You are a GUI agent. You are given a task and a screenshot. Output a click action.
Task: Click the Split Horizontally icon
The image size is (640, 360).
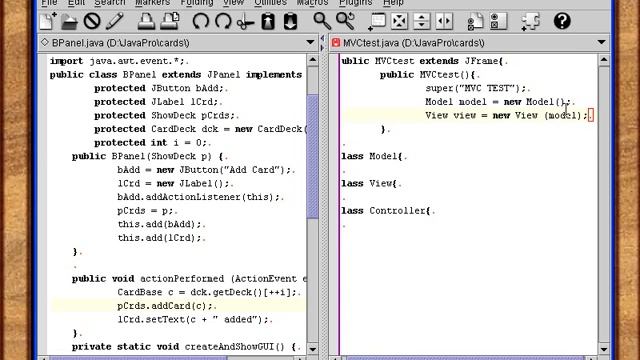pos(422,21)
